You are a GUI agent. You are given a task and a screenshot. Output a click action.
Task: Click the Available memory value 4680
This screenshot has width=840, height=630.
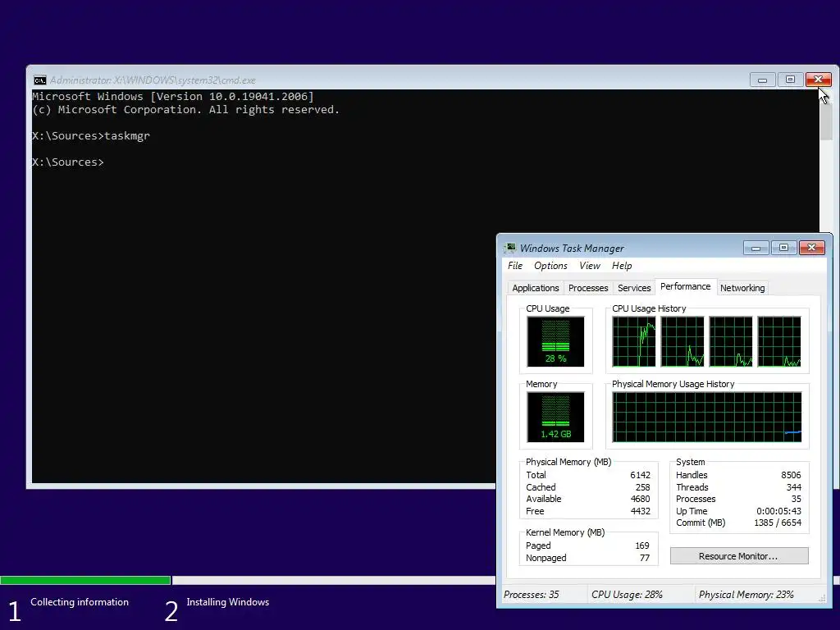(640, 499)
